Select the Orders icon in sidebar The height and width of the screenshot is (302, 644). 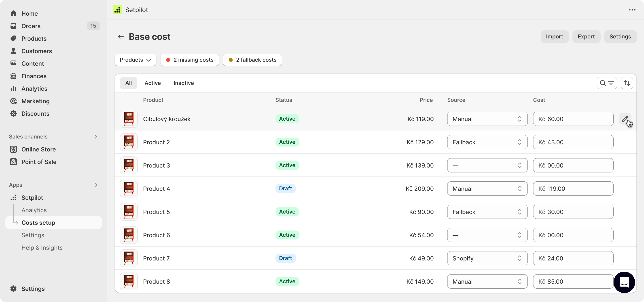coord(13,26)
